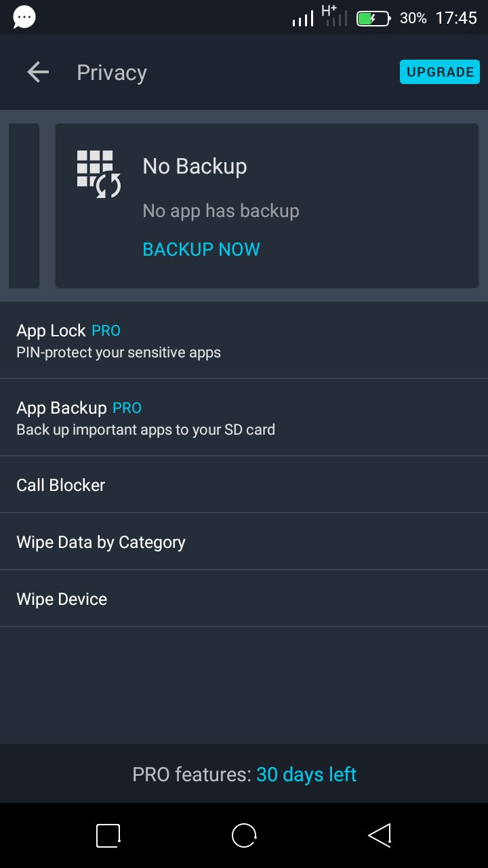Tap the app backup grid icon

pos(98,174)
